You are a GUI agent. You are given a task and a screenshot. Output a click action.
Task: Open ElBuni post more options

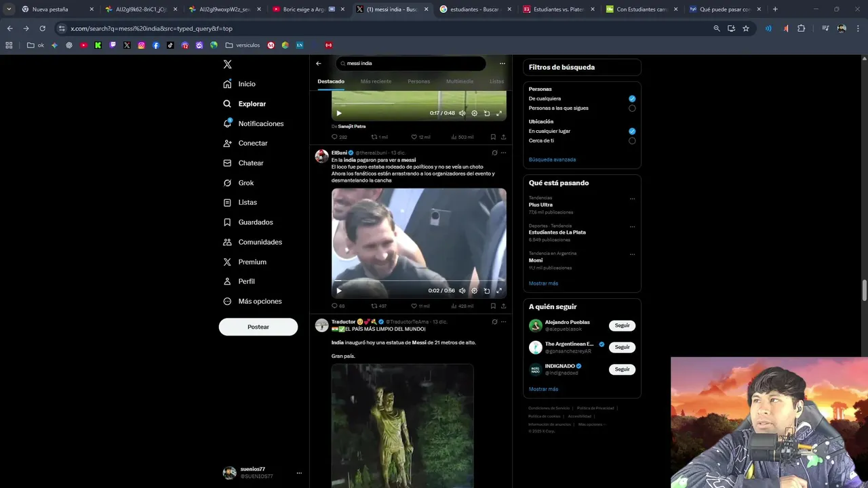503,153
